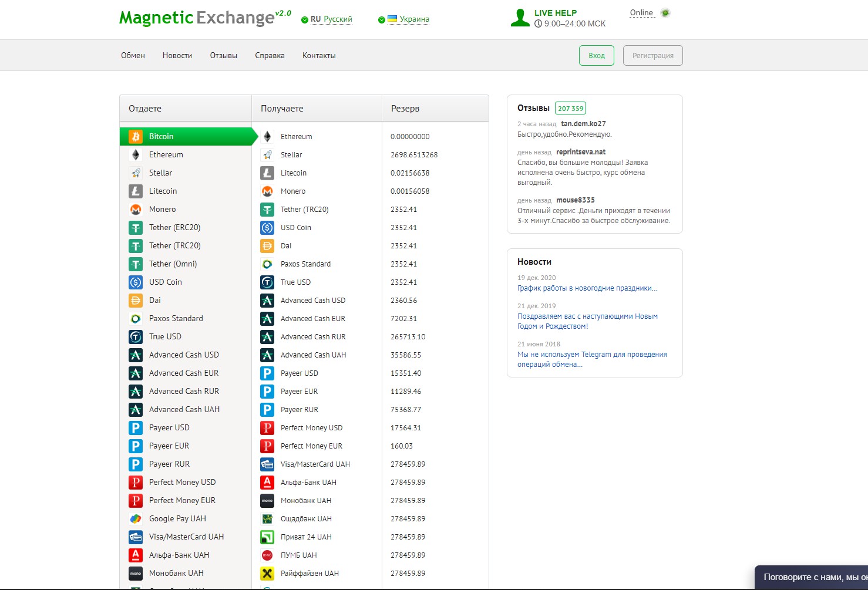Click reviewer name mouse8335
This screenshot has width=868, height=590.
point(576,200)
